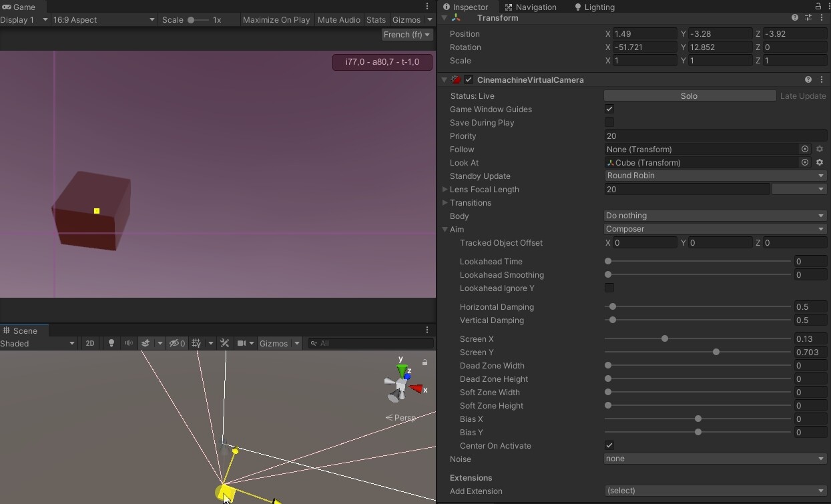Lock the scene orientation gizmo
Image resolution: width=831 pixels, height=504 pixels.
425,362
